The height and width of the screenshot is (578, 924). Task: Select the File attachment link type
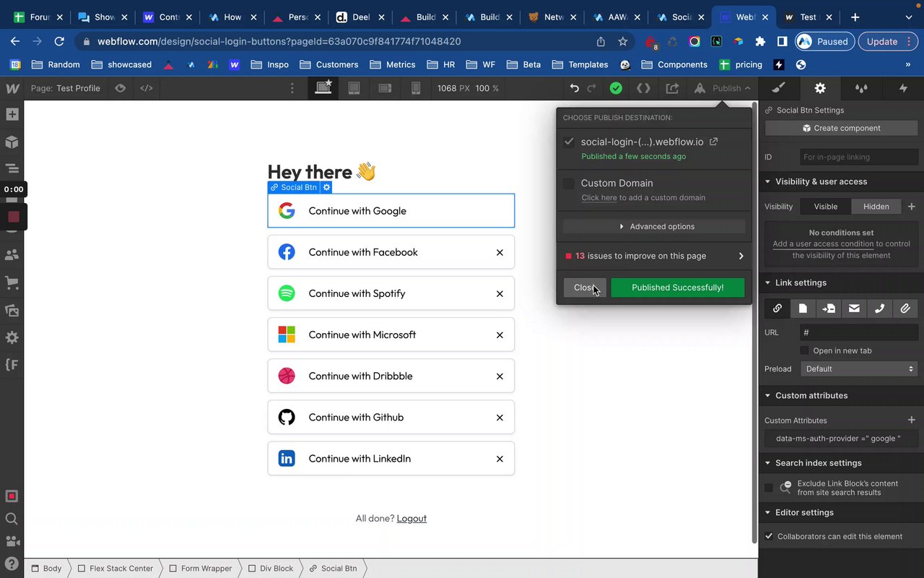click(905, 309)
